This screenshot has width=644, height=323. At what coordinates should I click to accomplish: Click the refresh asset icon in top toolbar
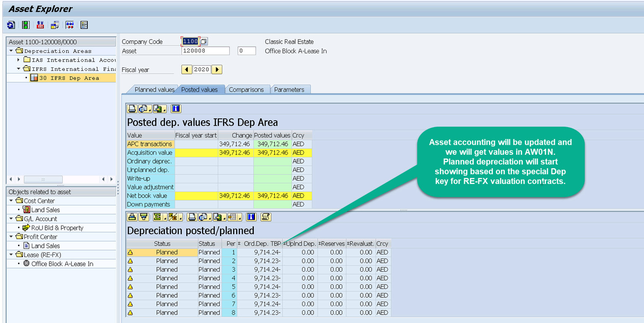click(x=11, y=25)
